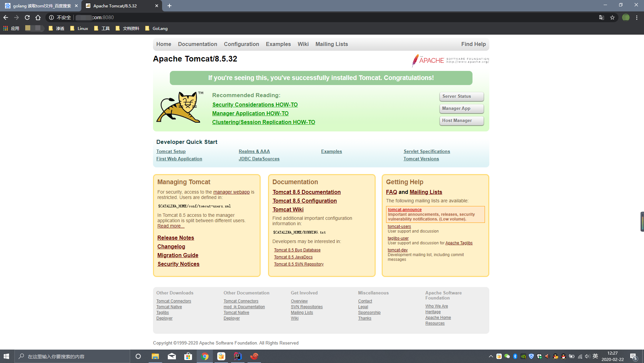Bookmark this page with star icon
This screenshot has height=363, width=644.
[x=612, y=17]
